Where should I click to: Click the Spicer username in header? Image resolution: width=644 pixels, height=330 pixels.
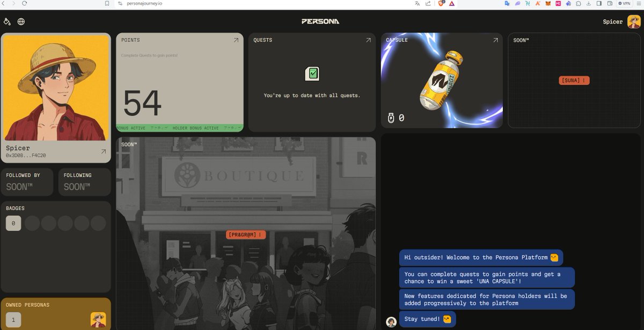(x=613, y=22)
